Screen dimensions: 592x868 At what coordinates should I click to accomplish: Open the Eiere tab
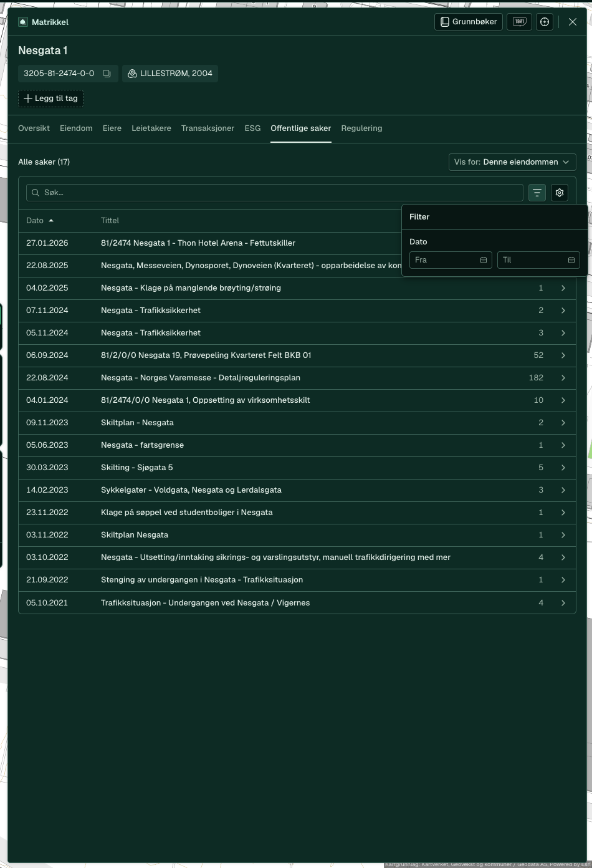[112, 128]
